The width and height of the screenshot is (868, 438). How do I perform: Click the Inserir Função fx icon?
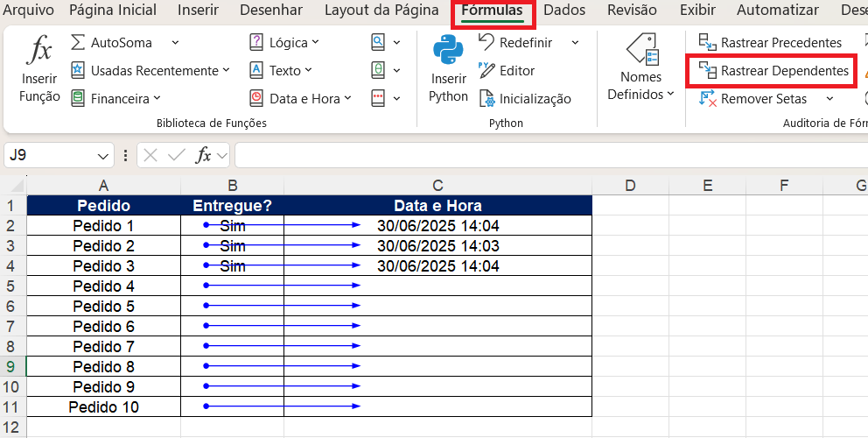click(x=39, y=50)
